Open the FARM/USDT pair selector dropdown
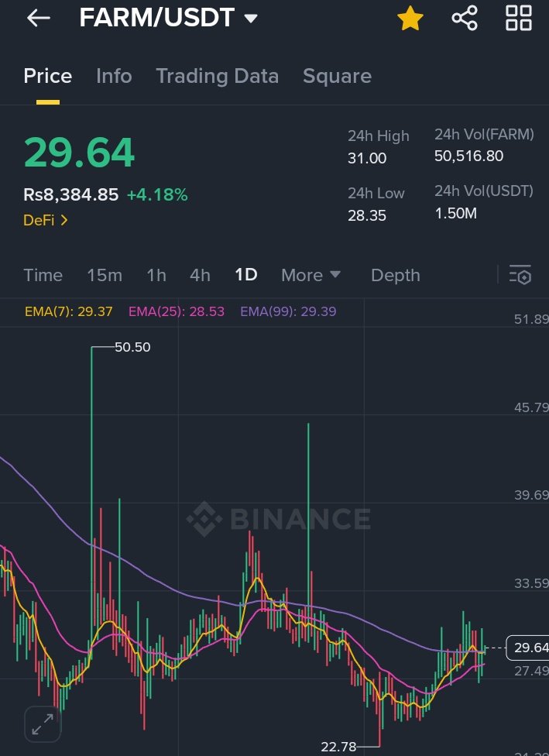Screen dimensions: 549x756 tap(168, 18)
